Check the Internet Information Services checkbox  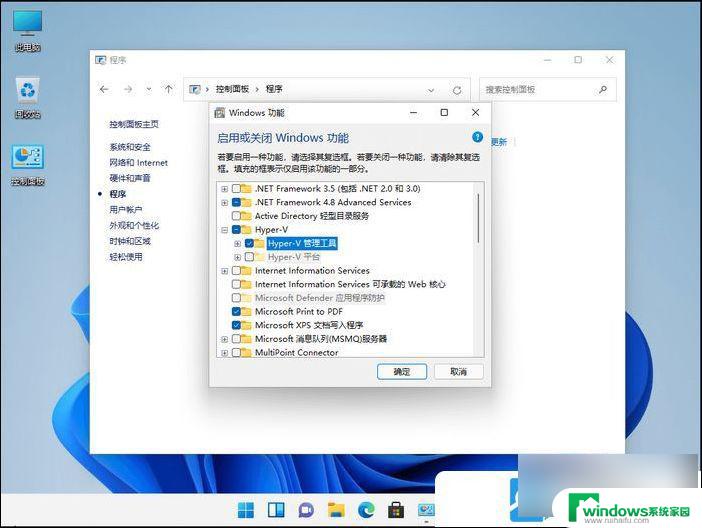tap(236, 270)
